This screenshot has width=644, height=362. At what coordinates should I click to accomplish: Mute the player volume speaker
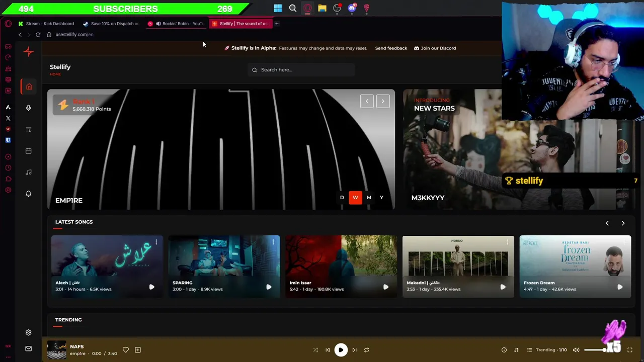click(576, 350)
